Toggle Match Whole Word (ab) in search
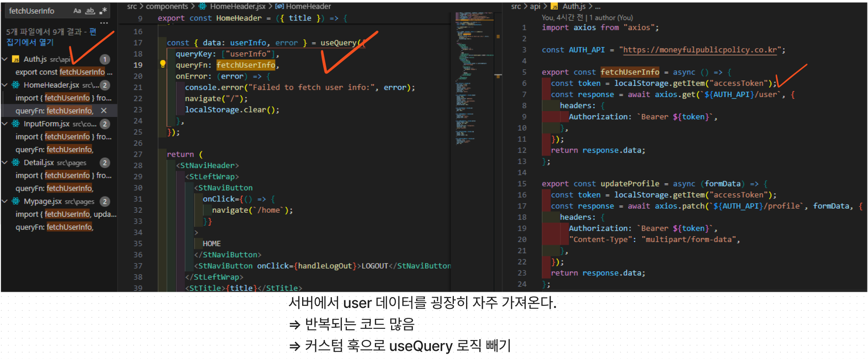Image resolution: width=868 pixels, height=359 pixels. point(90,11)
